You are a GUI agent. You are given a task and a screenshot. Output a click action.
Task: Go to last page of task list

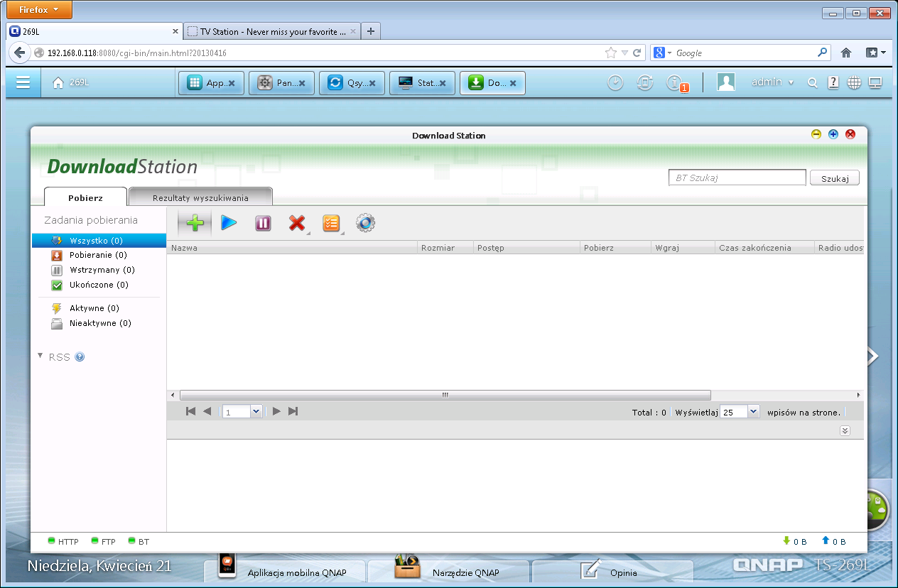tap(293, 411)
